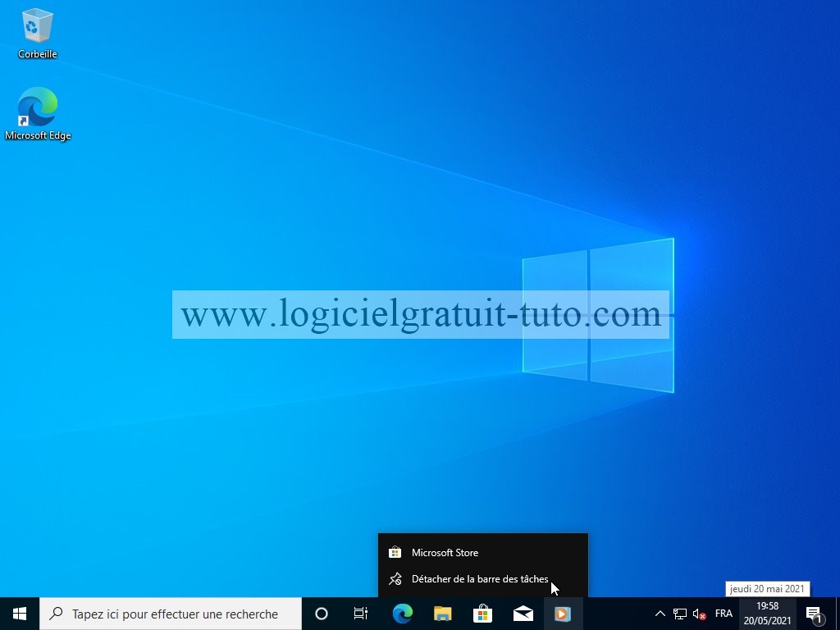Select Microsoft Store in jump list

point(483,552)
